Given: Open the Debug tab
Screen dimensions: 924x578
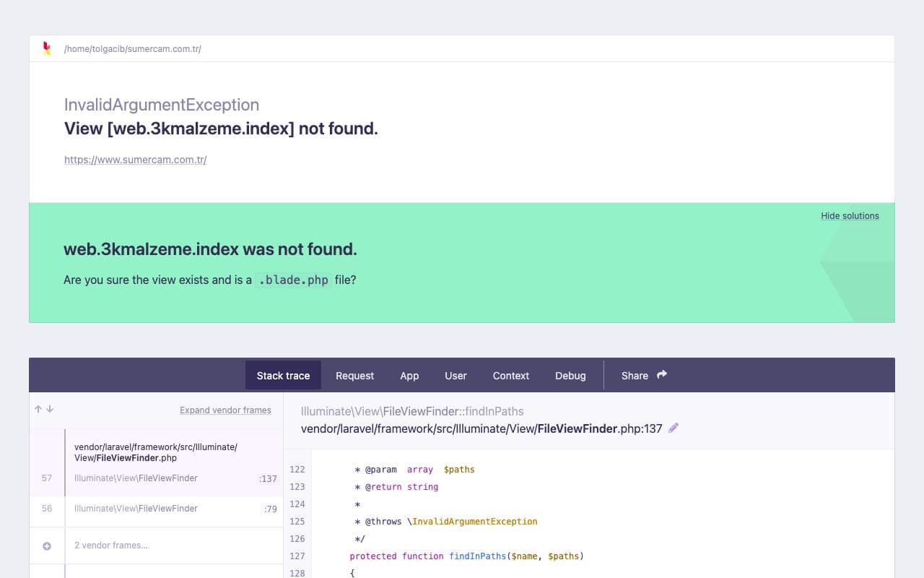Looking at the screenshot, I should tap(570, 376).
